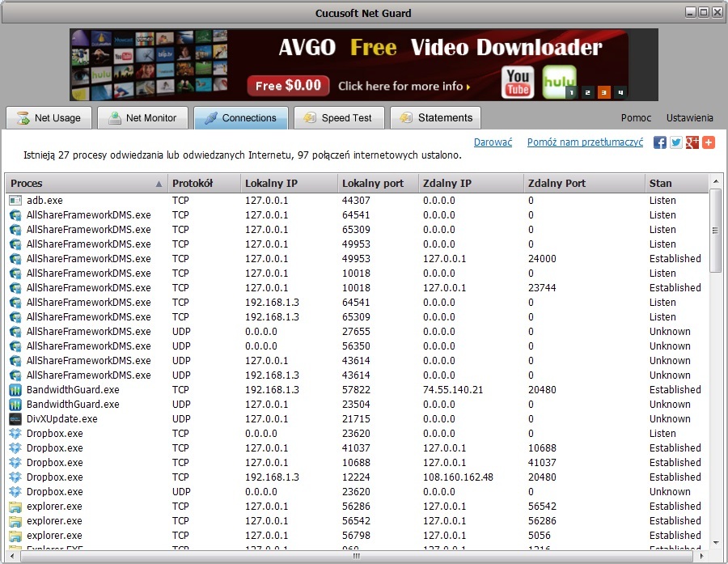Share on Twitter icon
This screenshot has width=728, height=564.
(x=676, y=142)
